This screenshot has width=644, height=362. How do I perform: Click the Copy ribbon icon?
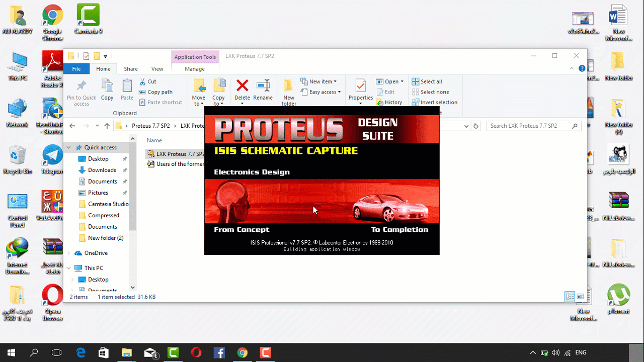(x=107, y=90)
